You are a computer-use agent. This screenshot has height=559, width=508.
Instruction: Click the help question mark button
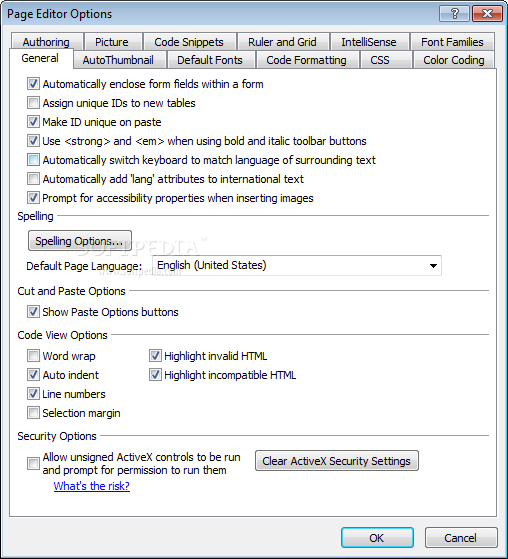pyautogui.click(x=455, y=14)
